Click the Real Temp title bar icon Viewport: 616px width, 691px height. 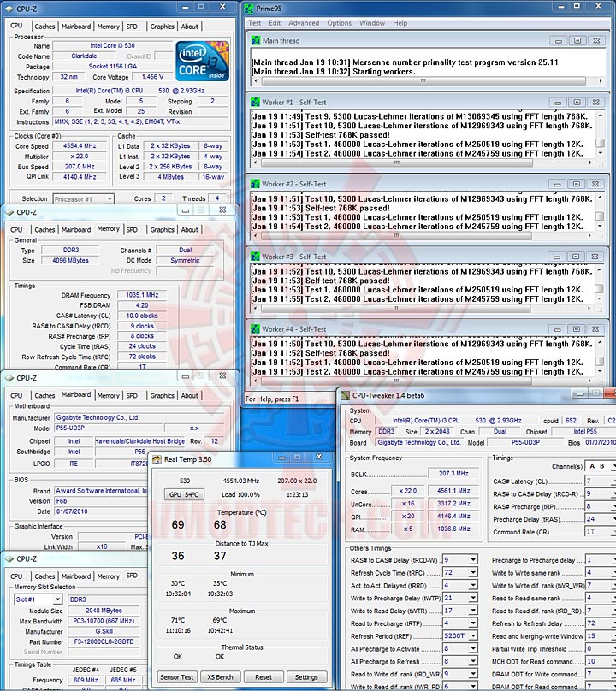pyautogui.click(x=157, y=459)
